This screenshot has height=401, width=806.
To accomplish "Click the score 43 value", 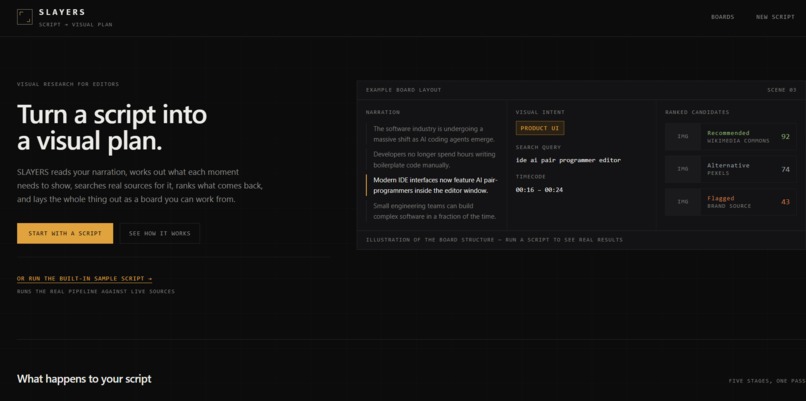I will [785, 202].
